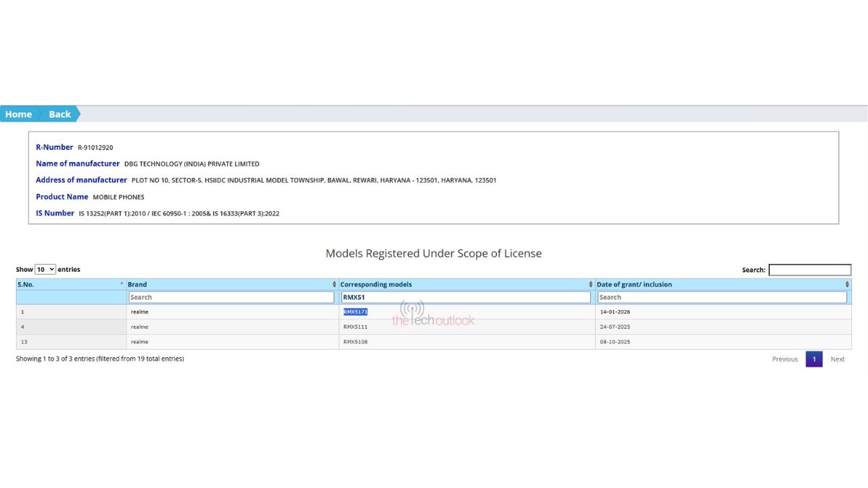Sort by S.No. using its sort arrow

[122, 284]
